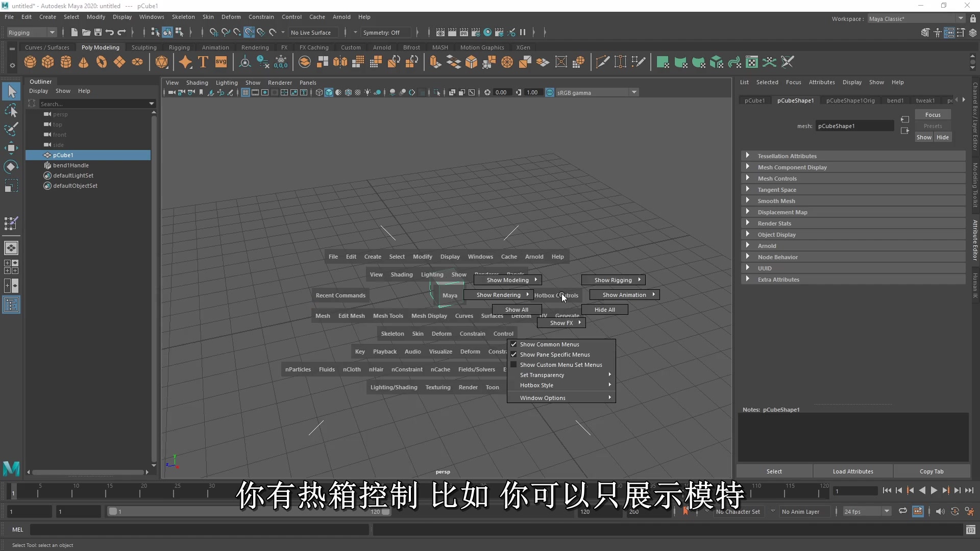Click the polygon type text shelf icon
The width and height of the screenshot is (980, 551).
(203, 62)
